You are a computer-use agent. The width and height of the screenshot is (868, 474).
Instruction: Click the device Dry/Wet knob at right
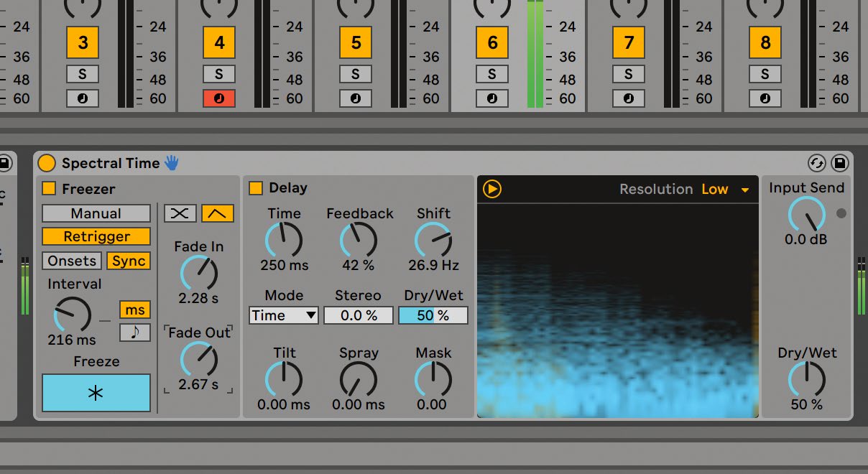807,379
